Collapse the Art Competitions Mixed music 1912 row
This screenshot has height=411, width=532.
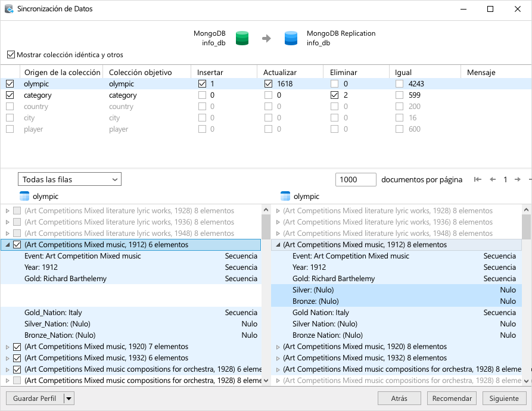(x=7, y=245)
